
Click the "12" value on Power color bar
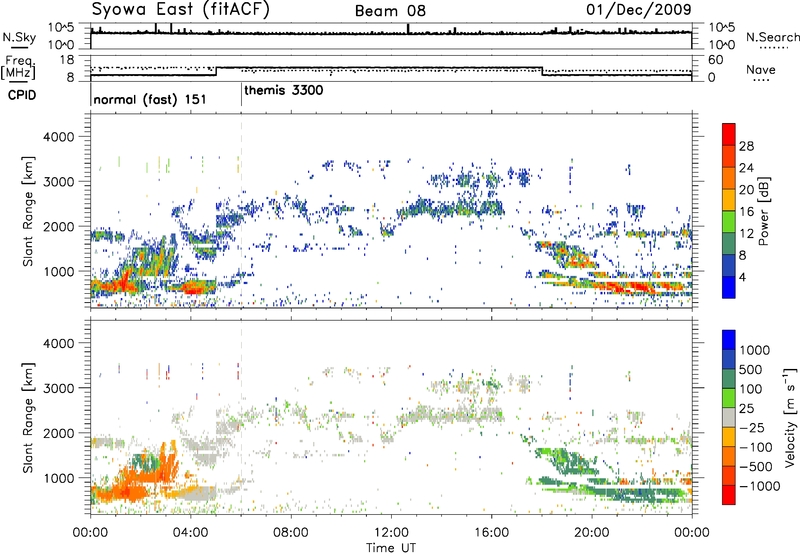tap(746, 233)
